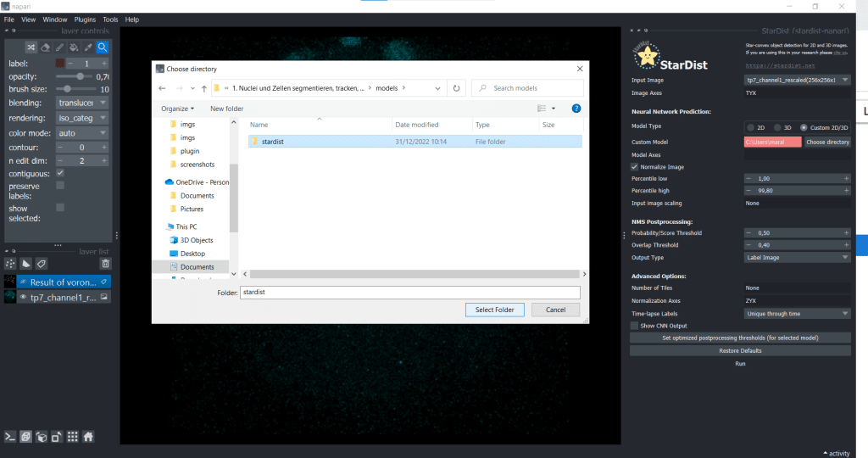Toggle the Normalize Image checkbox
868x458 pixels.
click(635, 167)
